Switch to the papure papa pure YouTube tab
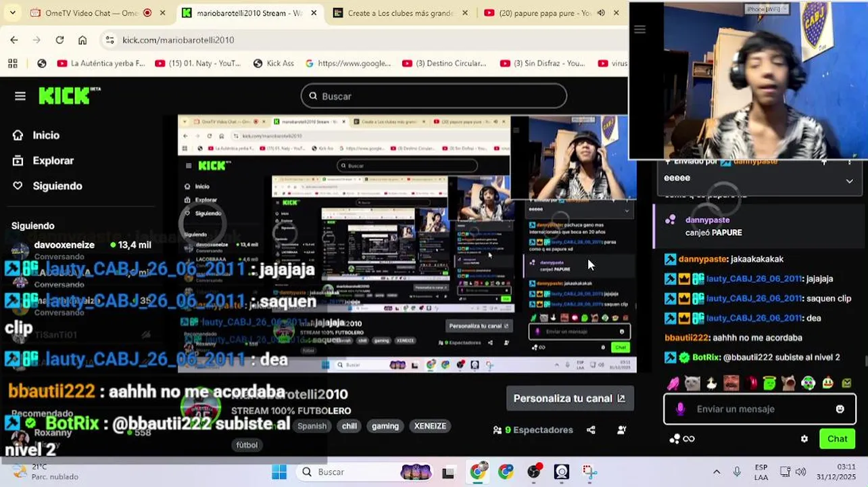Viewport: 868px width, 487px height. point(545,13)
